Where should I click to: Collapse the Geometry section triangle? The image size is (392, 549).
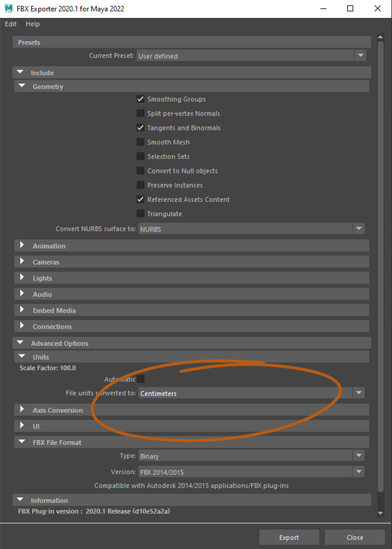[22, 86]
